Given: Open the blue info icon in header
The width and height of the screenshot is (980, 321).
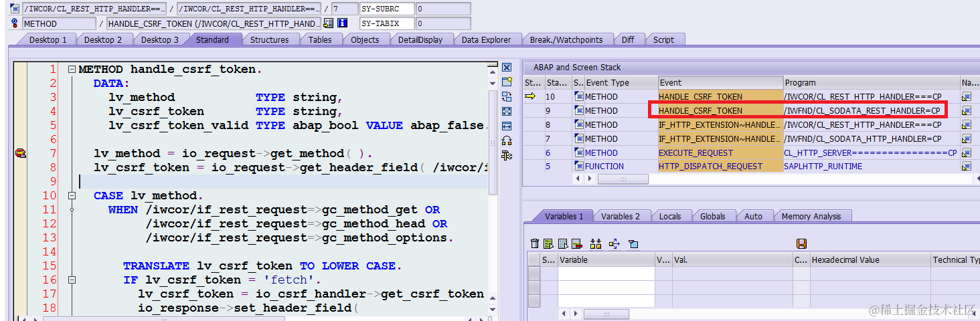Looking at the screenshot, I should (343, 23).
